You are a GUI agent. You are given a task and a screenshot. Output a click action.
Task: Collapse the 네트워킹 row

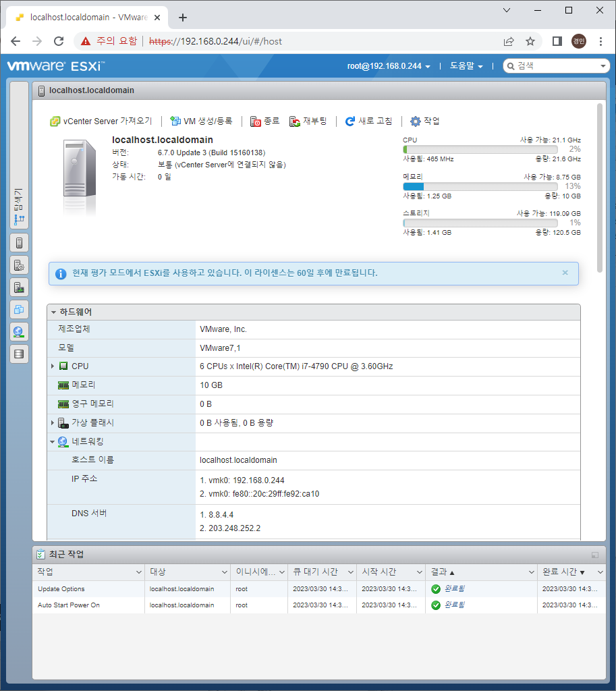tap(53, 441)
